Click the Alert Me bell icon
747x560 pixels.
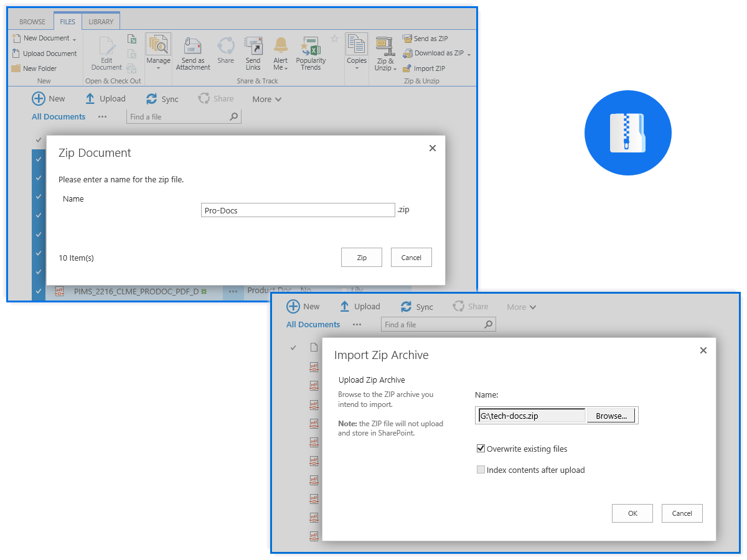pos(281,45)
